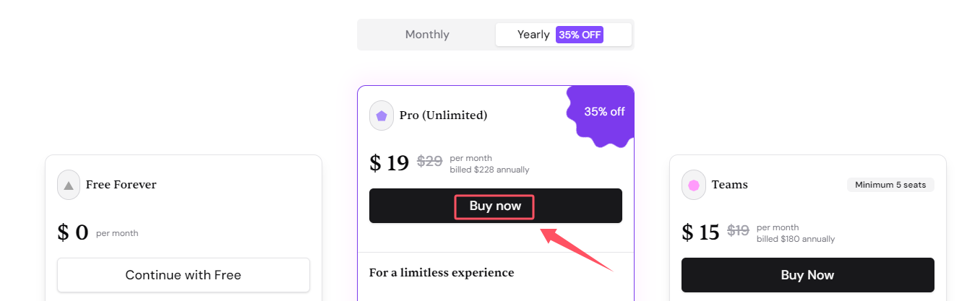Click the $15 Teams price
The image size is (980, 301).
point(700,232)
